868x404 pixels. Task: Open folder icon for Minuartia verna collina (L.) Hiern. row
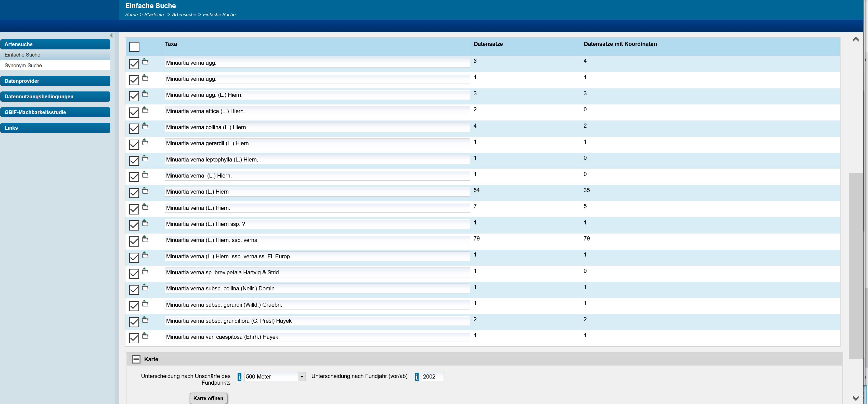(145, 126)
